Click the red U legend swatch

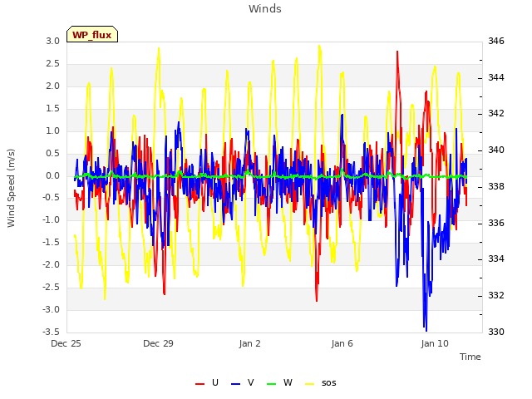[199, 384]
